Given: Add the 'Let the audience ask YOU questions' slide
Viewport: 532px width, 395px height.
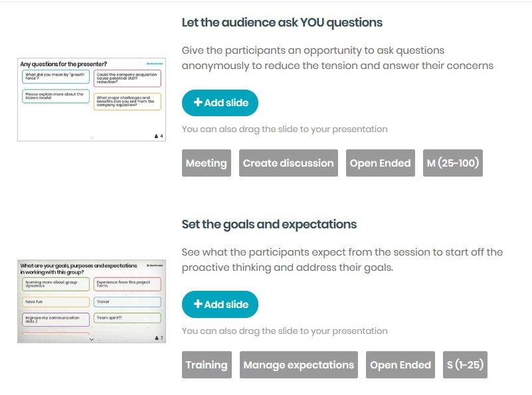Looking at the screenshot, I should tap(220, 102).
